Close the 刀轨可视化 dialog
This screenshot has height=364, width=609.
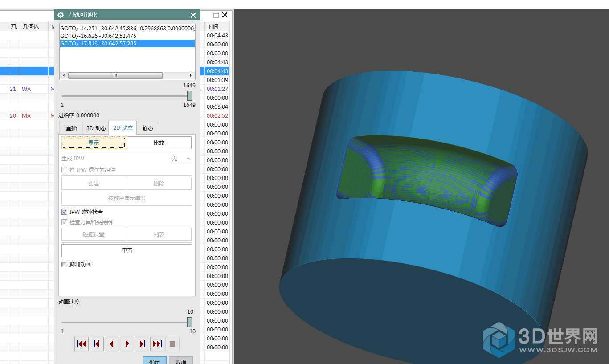193,15
